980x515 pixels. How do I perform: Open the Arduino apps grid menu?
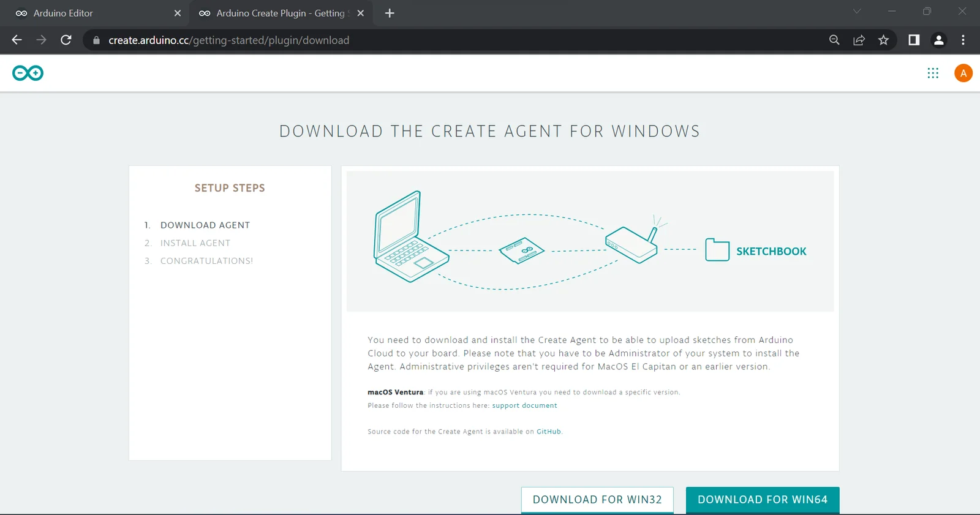point(933,73)
